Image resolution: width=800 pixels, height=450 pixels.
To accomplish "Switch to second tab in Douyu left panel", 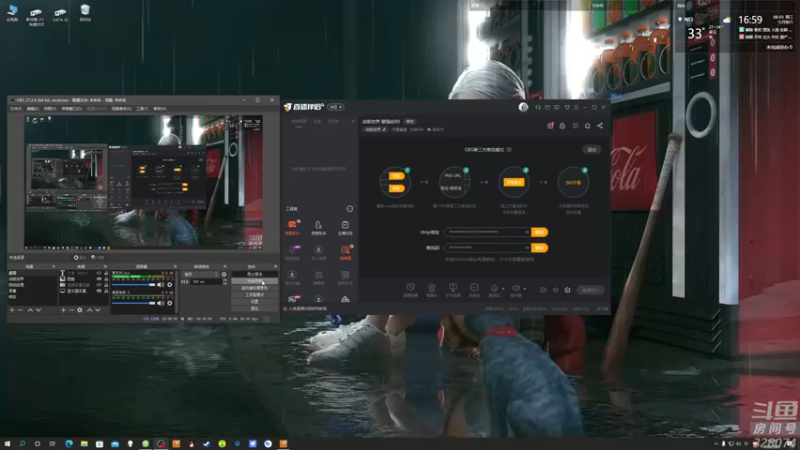I will click(317, 121).
